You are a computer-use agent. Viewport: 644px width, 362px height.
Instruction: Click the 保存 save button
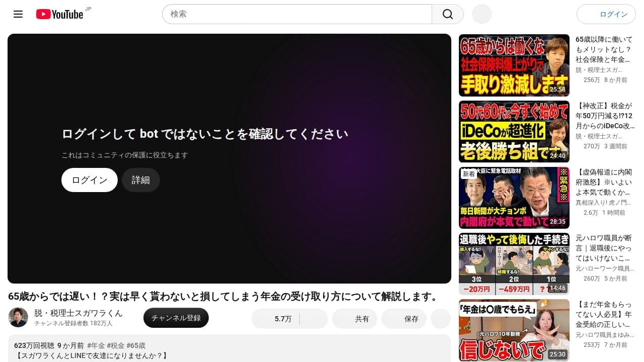[x=404, y=319]
